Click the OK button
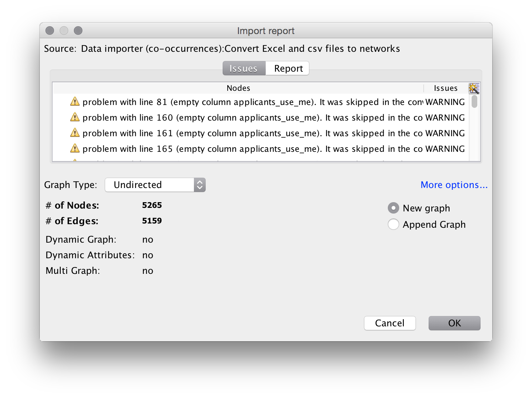532x398 pixels. point(454,323)
